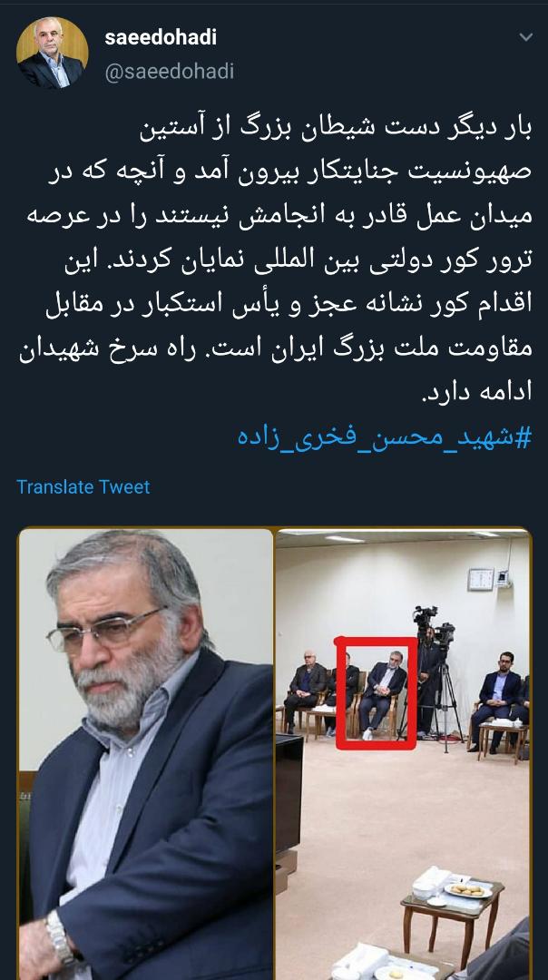The image size is (548, 980).
Task: Click the Translate Tweet link
Action: 83,487
